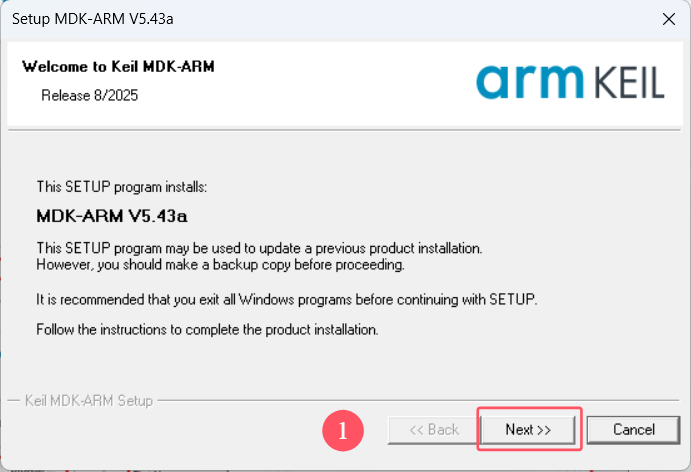Click the blue arm logo

coord(530,82)
